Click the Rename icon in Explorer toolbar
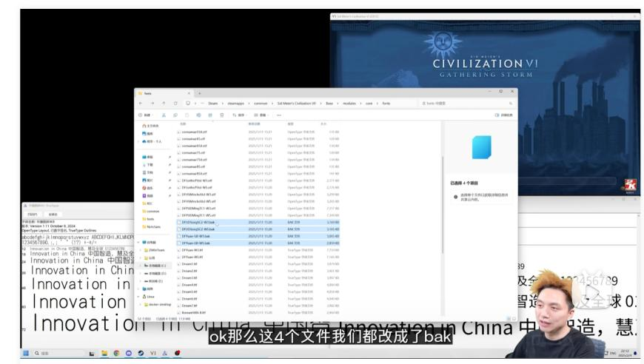 [x=198, y=115]
